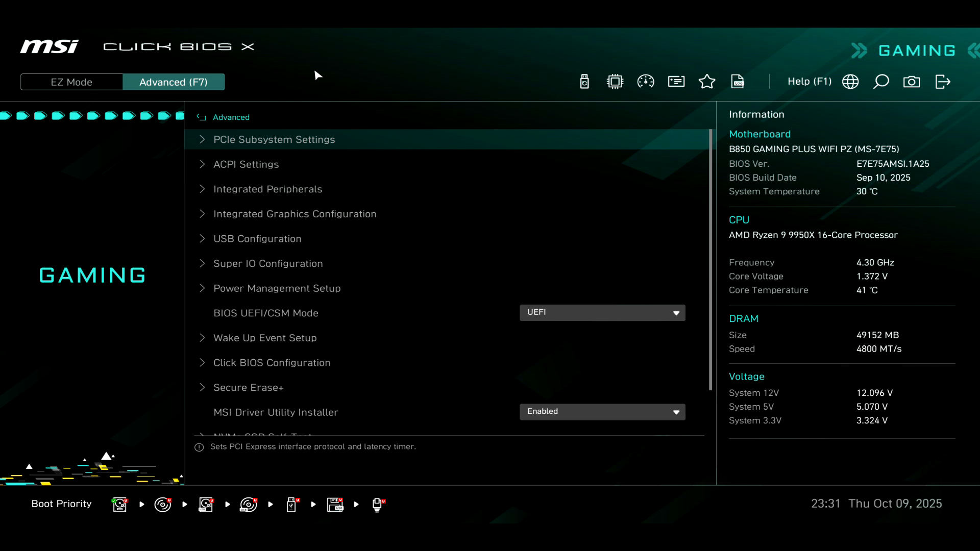Take a screenshot with camera icon

(x=912, y=82)
